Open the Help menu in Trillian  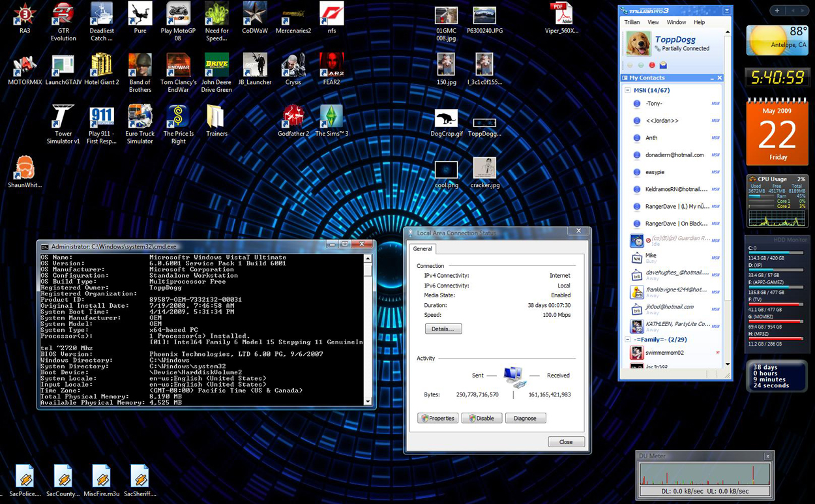pos(699,22)
